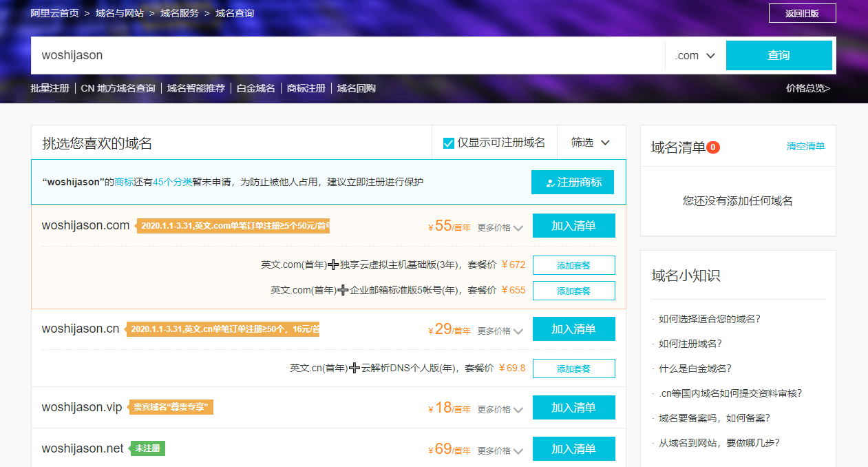Click the domain list count badge 0
The height and width of the screenshot is (467, 868).
click(x=713, y=147)
